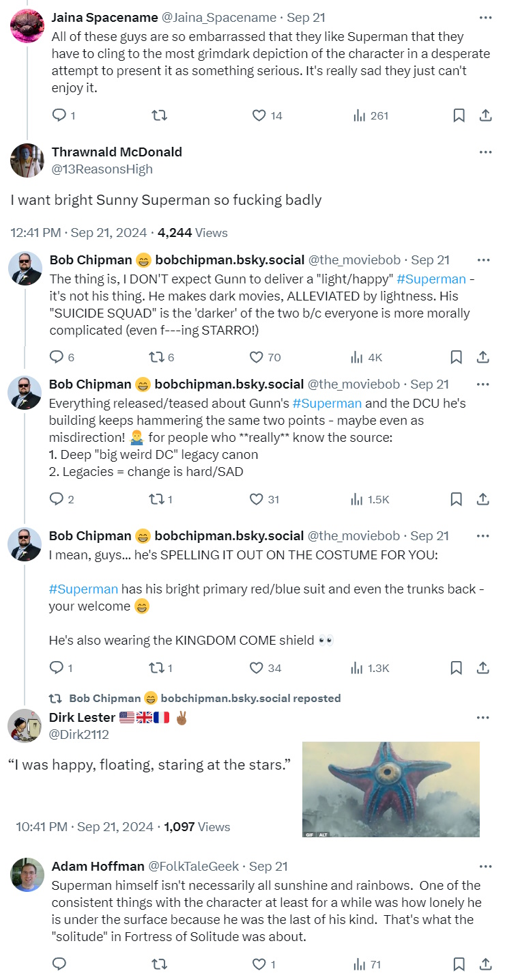The height and width of the screenshot is (980, 505).
Task: Open the Starro GIF thumbnail
Action: [x=390, y=785]
